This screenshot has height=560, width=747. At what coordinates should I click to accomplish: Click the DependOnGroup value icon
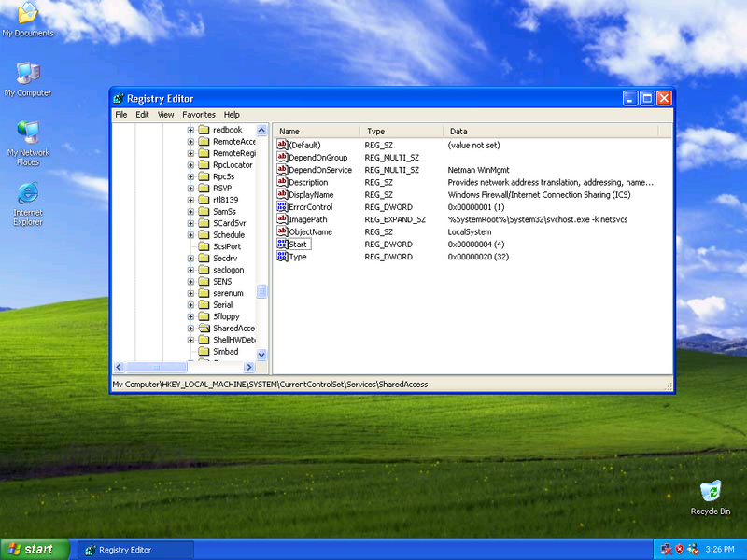pos(282,157)
